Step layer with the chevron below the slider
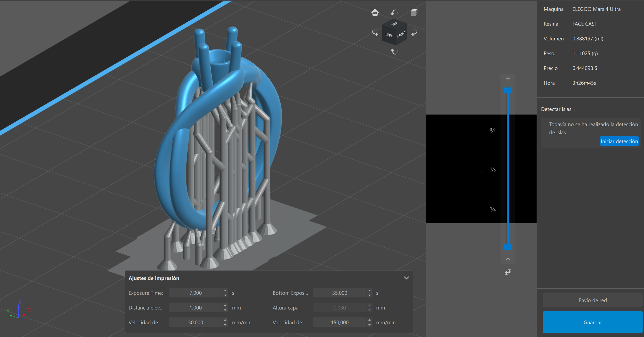The image size is (644, 337). tap(508, 259)
